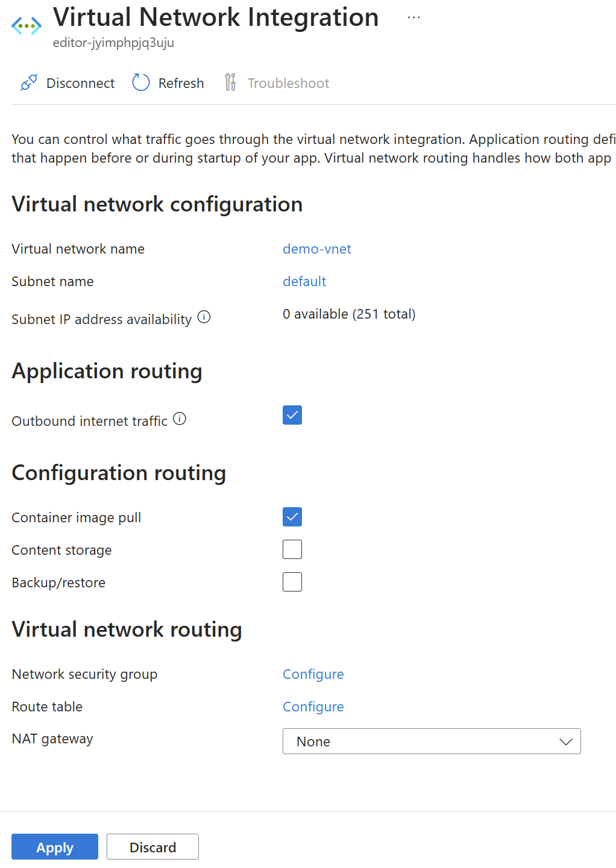
Task: Configure the Route table
Action: 313,707
